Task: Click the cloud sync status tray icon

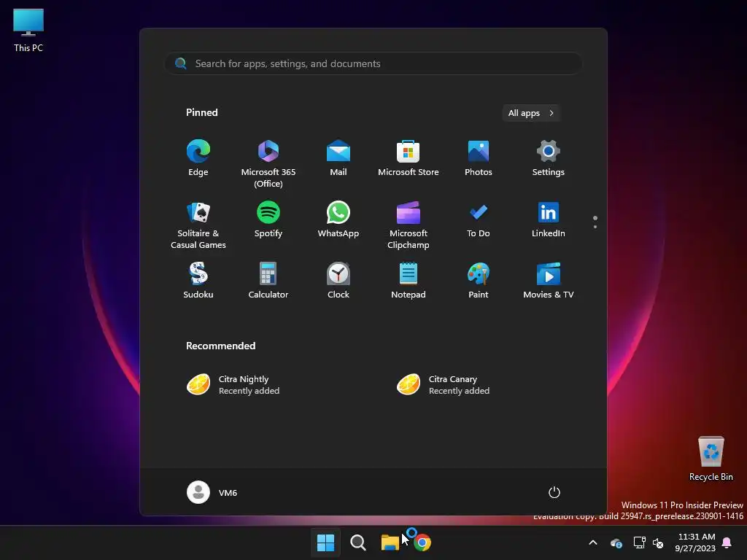Action: click(x=616, y=542)
